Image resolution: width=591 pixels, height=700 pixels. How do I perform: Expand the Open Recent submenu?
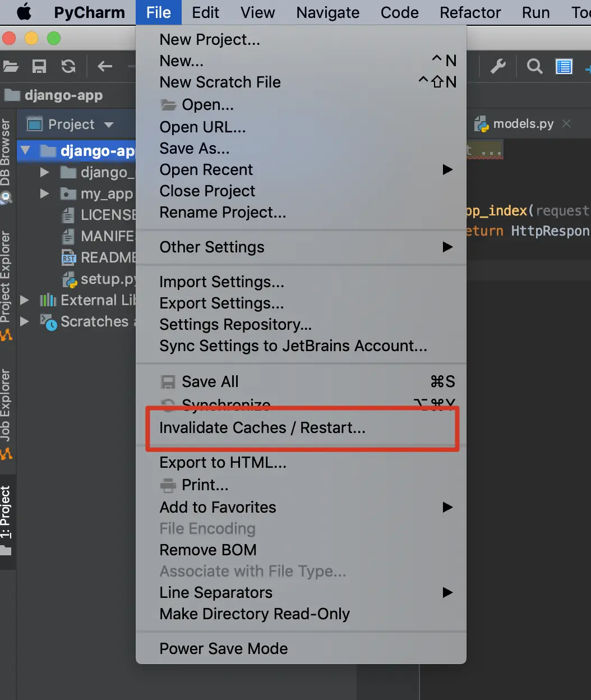[301, 169]
